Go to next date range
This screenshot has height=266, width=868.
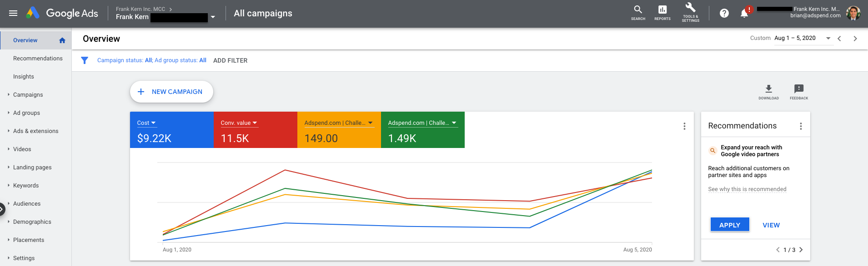855,39
